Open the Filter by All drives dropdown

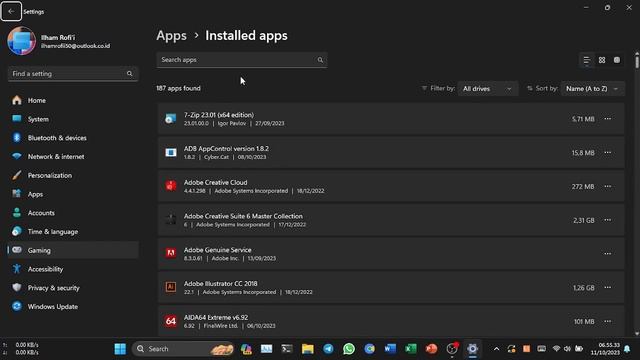tap(488, 89)
